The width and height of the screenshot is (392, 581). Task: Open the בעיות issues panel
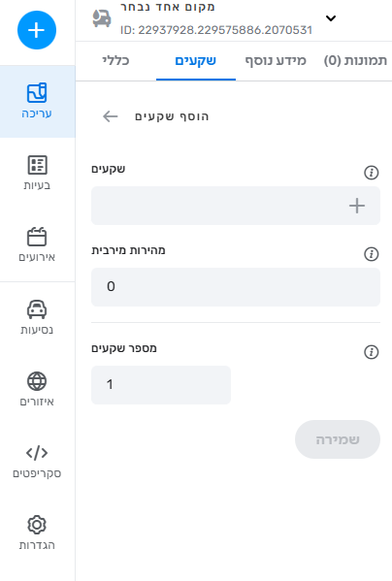(x=37, y=173)
